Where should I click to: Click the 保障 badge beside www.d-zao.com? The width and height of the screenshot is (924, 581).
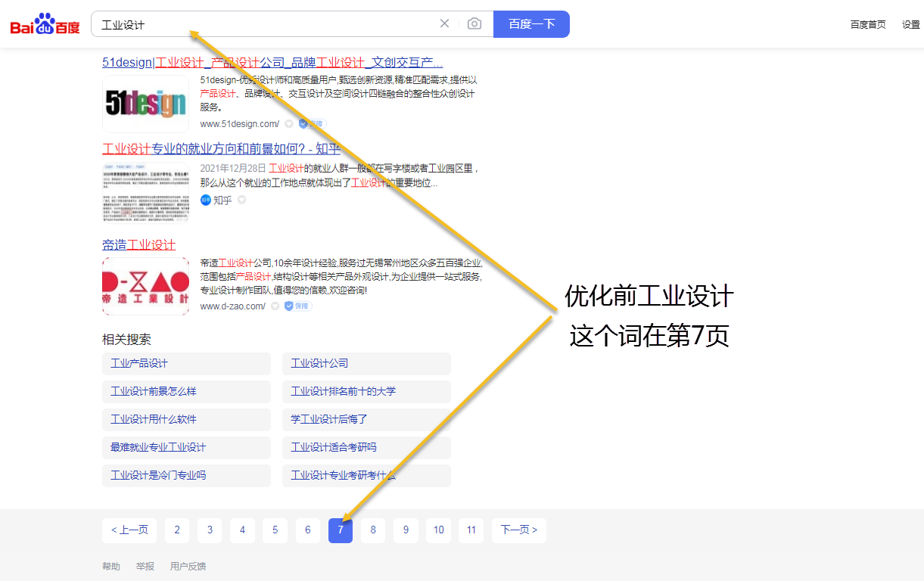[x=298, y=306]
